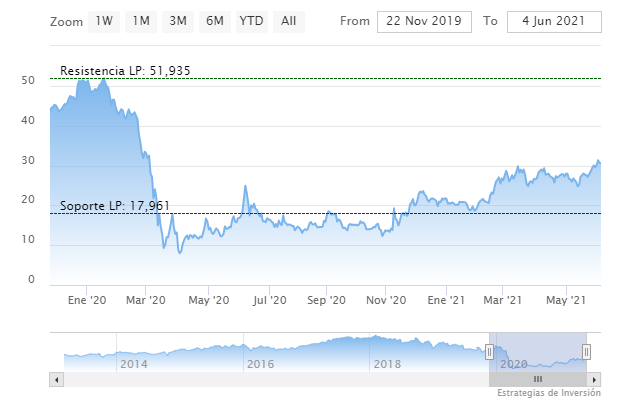Set zoom to 3M

pos(178,21)
